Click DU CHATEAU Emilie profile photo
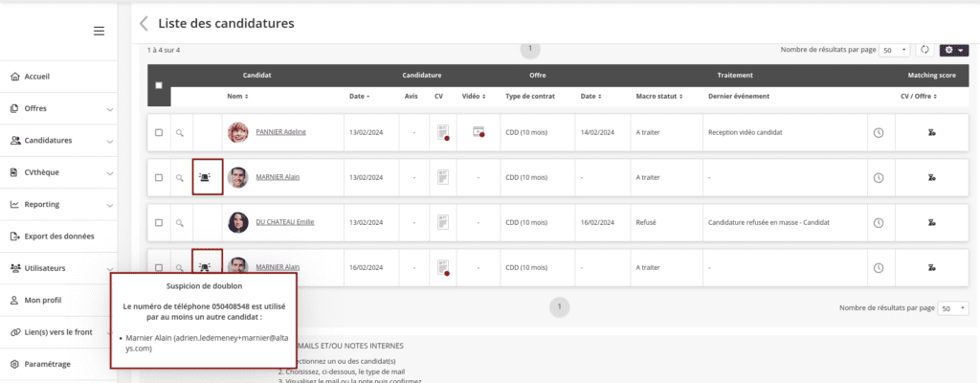 click(237, 222)
